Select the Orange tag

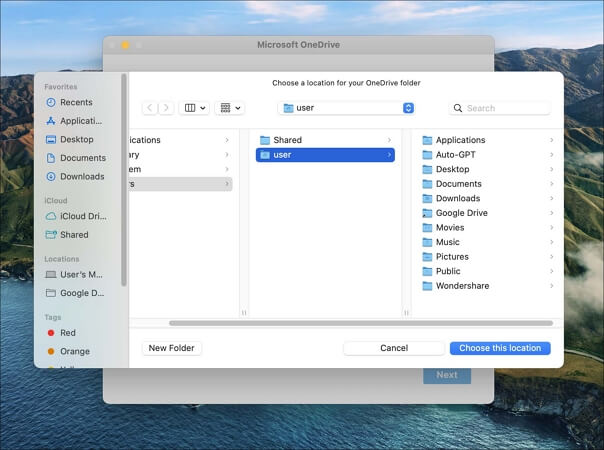(74, 351)
